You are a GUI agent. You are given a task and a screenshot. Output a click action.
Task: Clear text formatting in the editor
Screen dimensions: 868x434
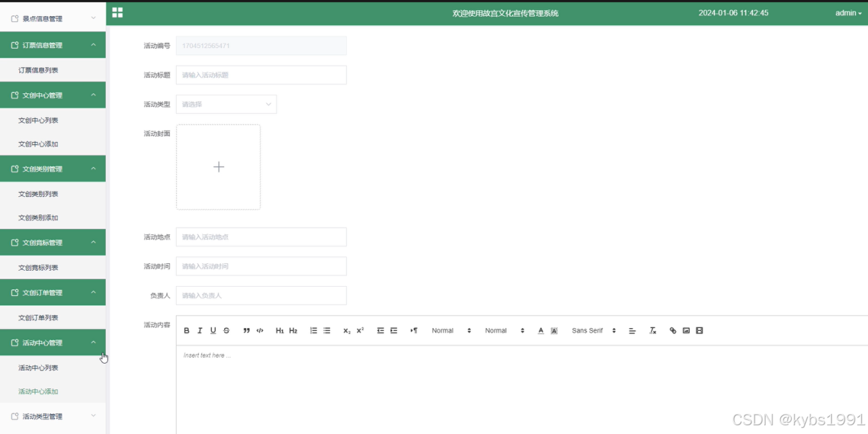tap(653, 331)
